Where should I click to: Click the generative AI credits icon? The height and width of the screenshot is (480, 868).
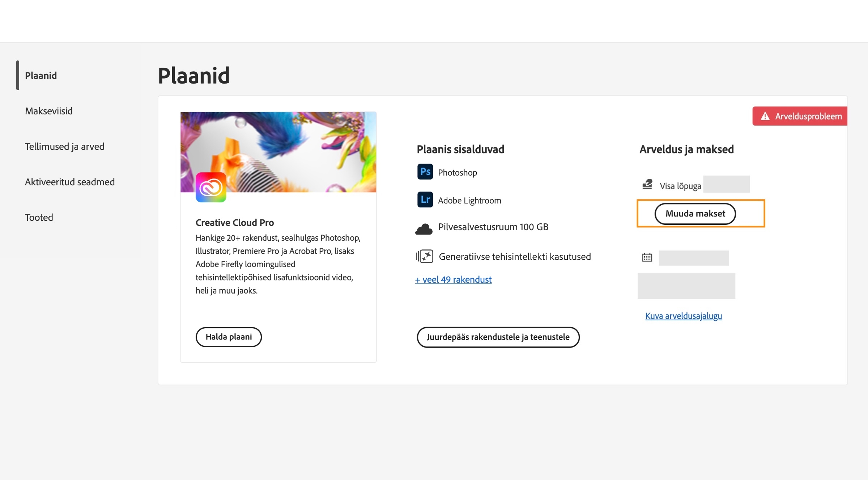(425, 256)
